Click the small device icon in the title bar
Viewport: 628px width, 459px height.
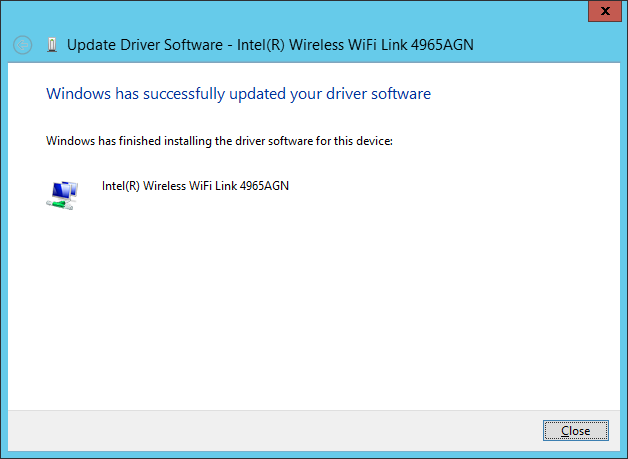point(52,45)
